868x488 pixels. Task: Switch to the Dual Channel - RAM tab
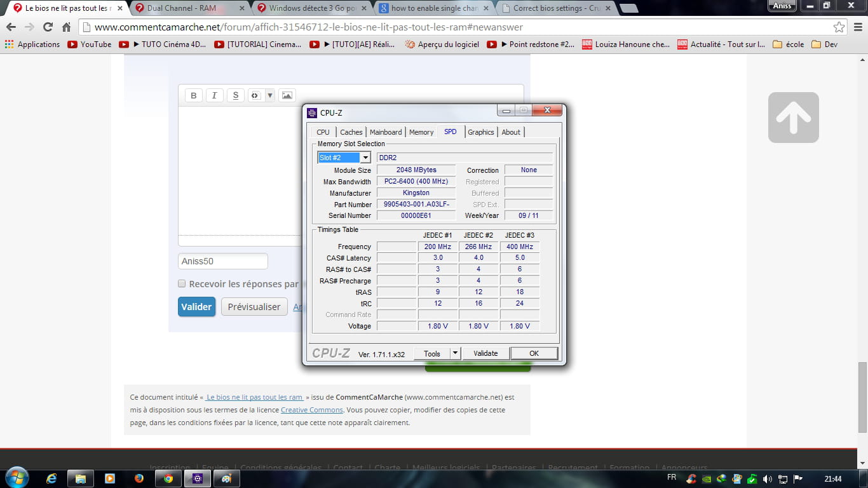pyautogui.click(x=189, y=8)
